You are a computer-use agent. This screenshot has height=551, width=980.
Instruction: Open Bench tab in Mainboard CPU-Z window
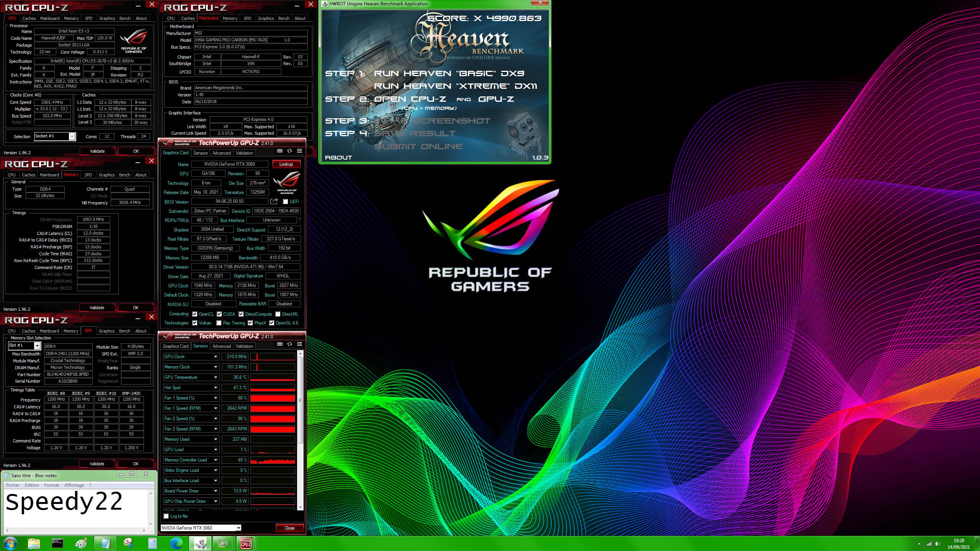[284, 18]
